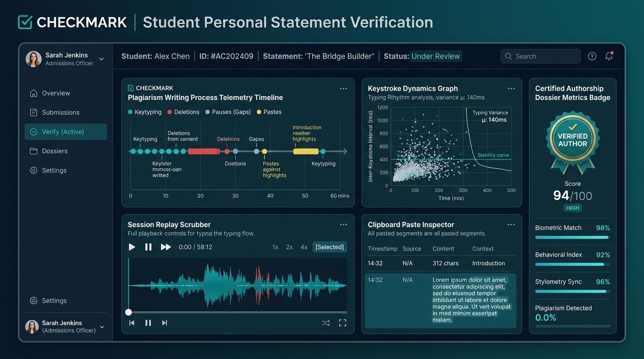Toggle shuffle in the Session Replay Scrubber

point(326,323)
